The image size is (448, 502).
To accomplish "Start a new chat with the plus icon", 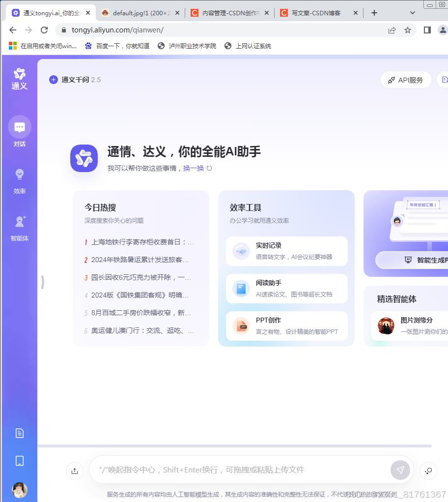I will coord(54,80).
